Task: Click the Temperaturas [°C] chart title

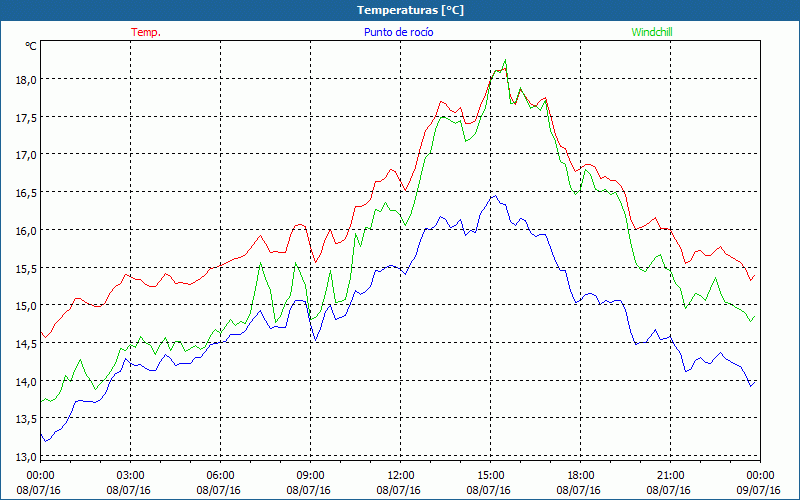Action: coord(410,10)
